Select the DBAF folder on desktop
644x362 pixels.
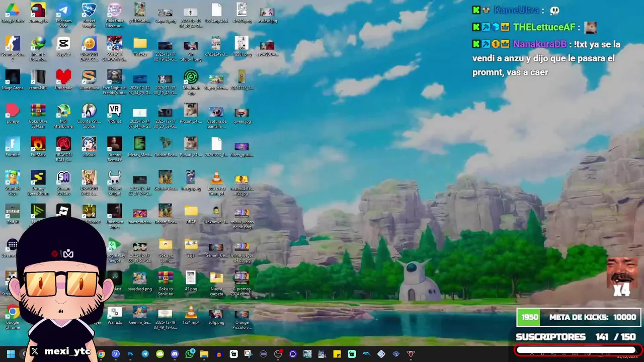(191, 214)
